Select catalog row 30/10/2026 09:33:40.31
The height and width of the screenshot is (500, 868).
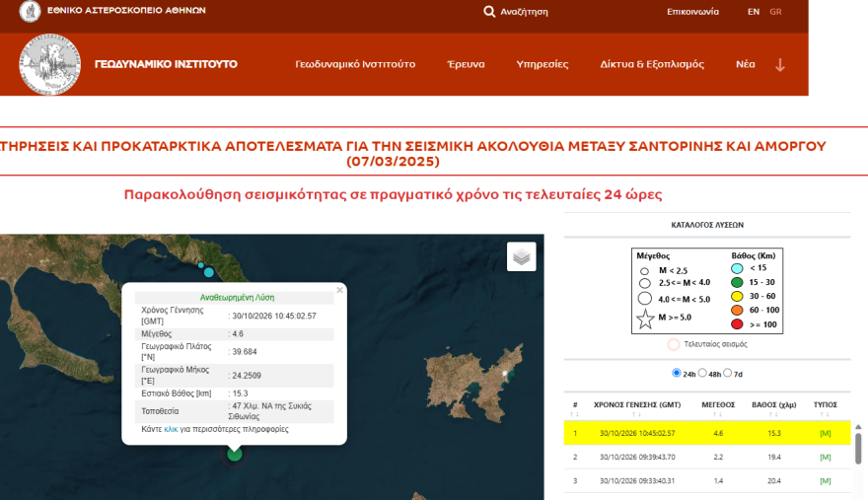[x=707, y=480]
